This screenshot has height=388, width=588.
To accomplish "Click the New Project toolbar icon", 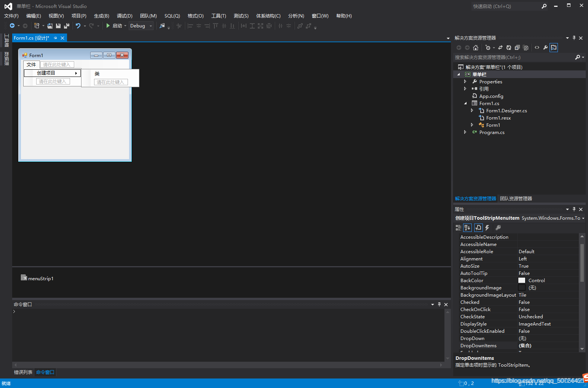I will [37, 26].
